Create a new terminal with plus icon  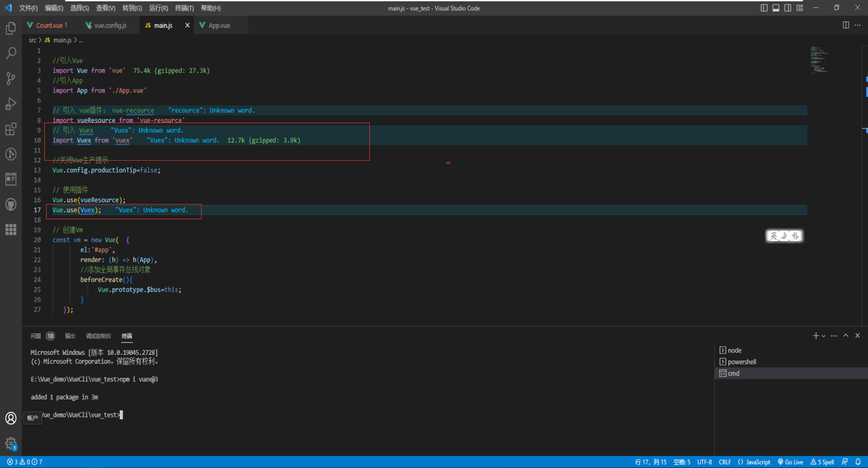[x=816, y=336]
